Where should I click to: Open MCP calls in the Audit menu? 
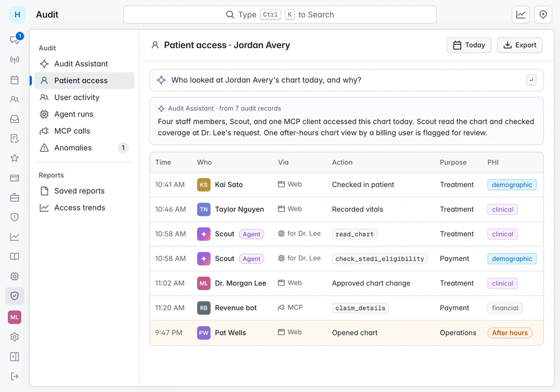85,131
